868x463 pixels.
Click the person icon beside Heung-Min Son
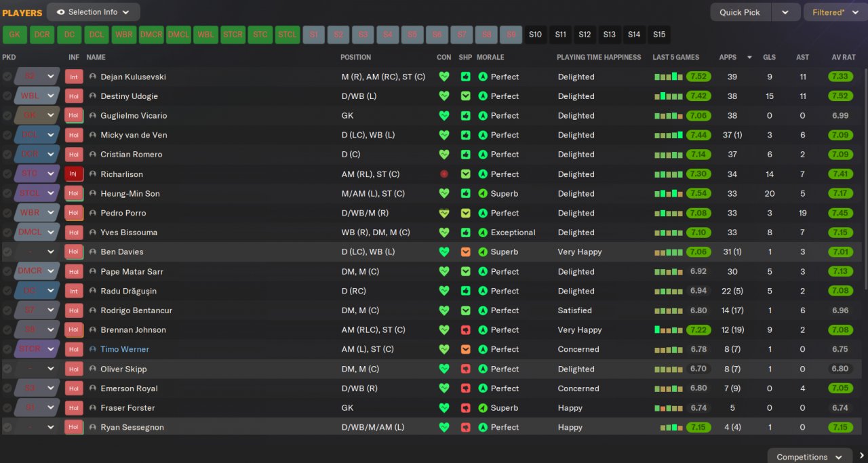point(93,193)
